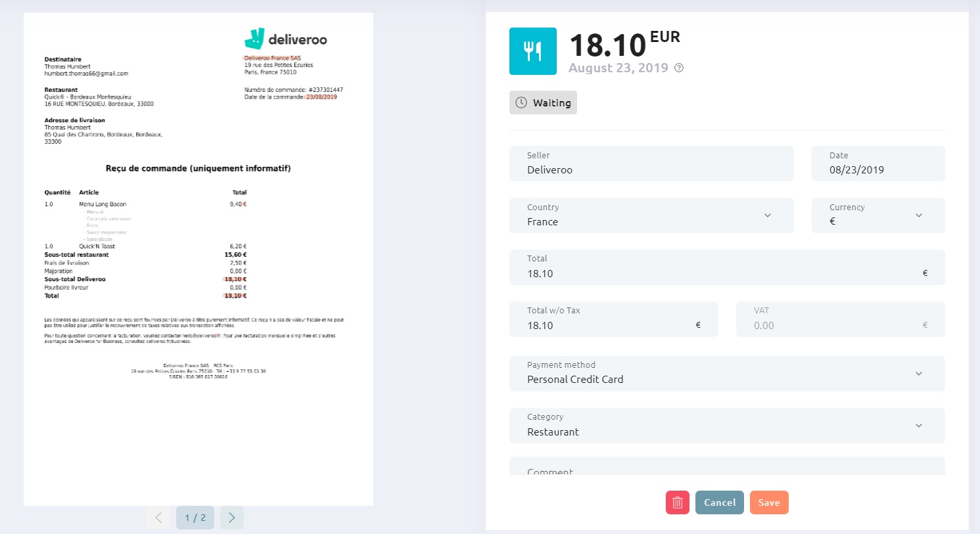Click the 1 / 2 page indicator
Image resolution: width=980 pixels, height=534 pixels.
point(195,518)
